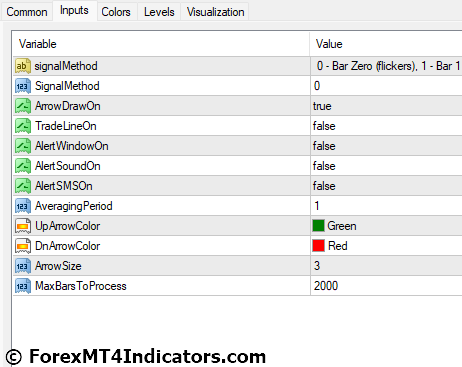
Task: Select the AlertSoundOn variable name
Action: pyautogui.click(x=68, y=166)
